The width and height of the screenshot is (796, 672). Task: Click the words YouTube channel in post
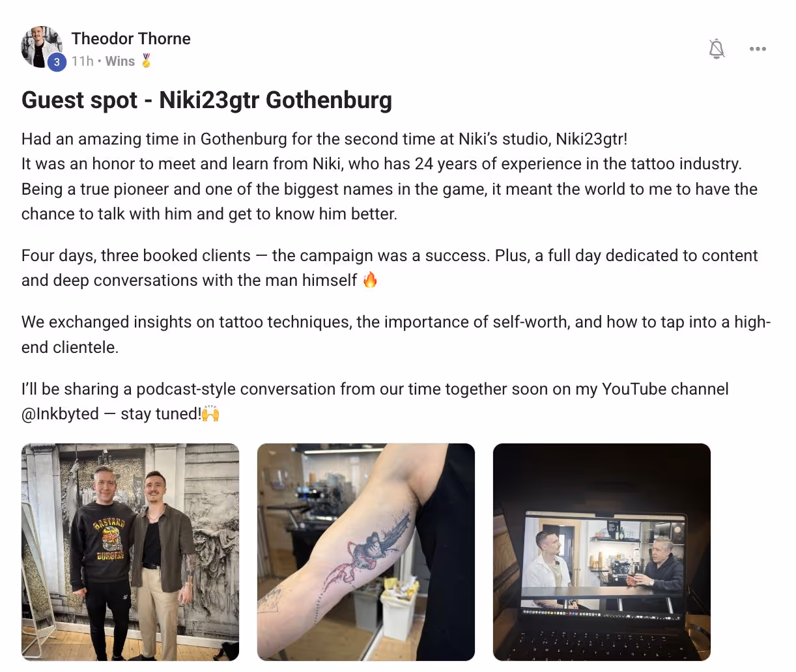[665, 389]
